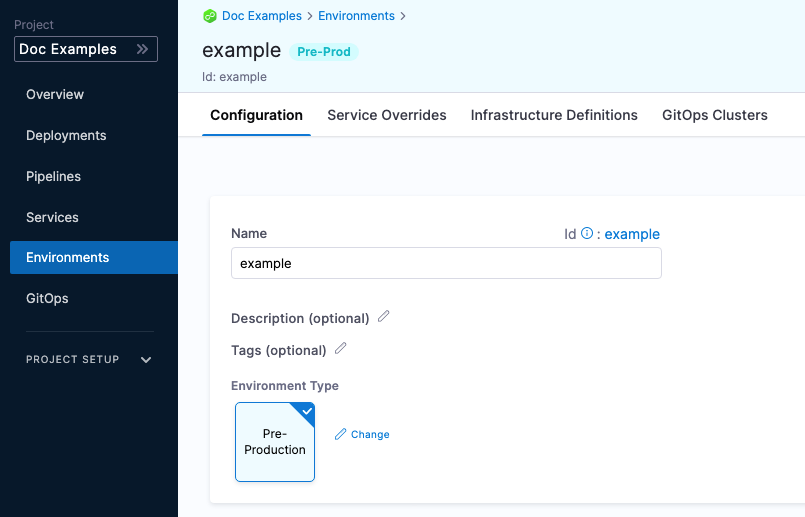Select the Configuration tab
The height and width of the screenshot is (517, 805).
(256, 115)
